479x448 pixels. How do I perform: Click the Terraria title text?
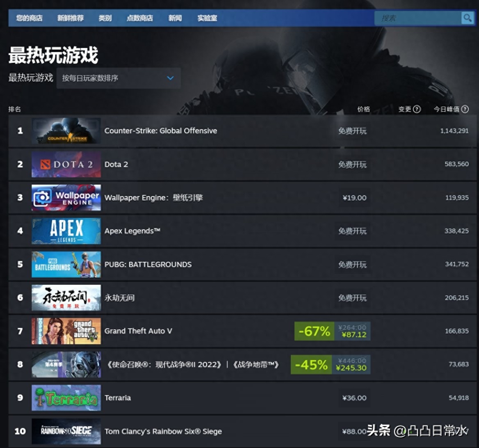118,398
